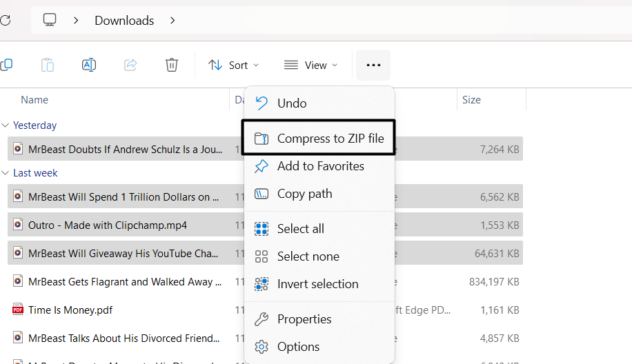
Task: Click the This PC monitor icon
Action: click(x=50, y=20)
